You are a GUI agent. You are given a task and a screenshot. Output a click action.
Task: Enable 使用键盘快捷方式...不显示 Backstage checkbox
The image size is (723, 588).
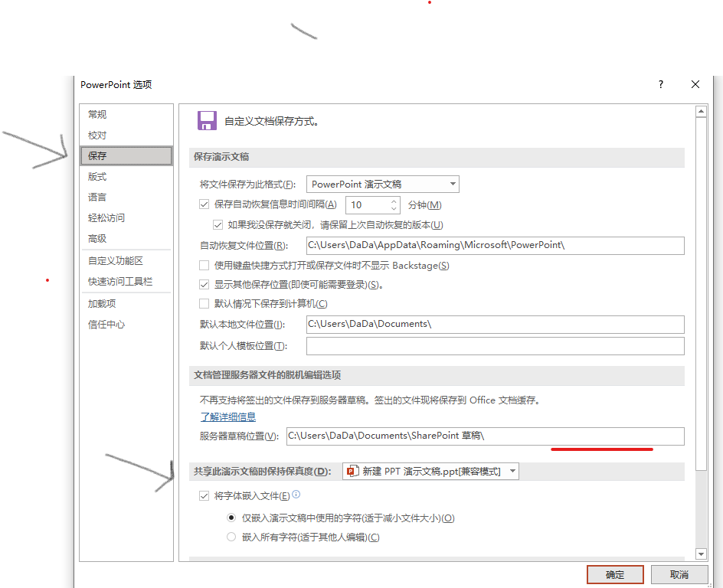204,265
